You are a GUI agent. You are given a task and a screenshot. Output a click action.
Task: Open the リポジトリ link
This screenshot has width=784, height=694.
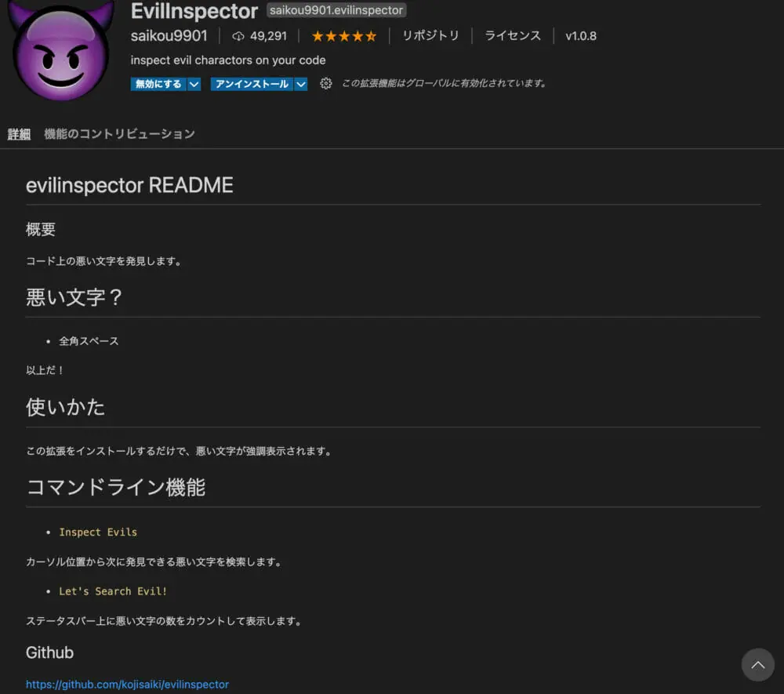(x=430, y=35)
